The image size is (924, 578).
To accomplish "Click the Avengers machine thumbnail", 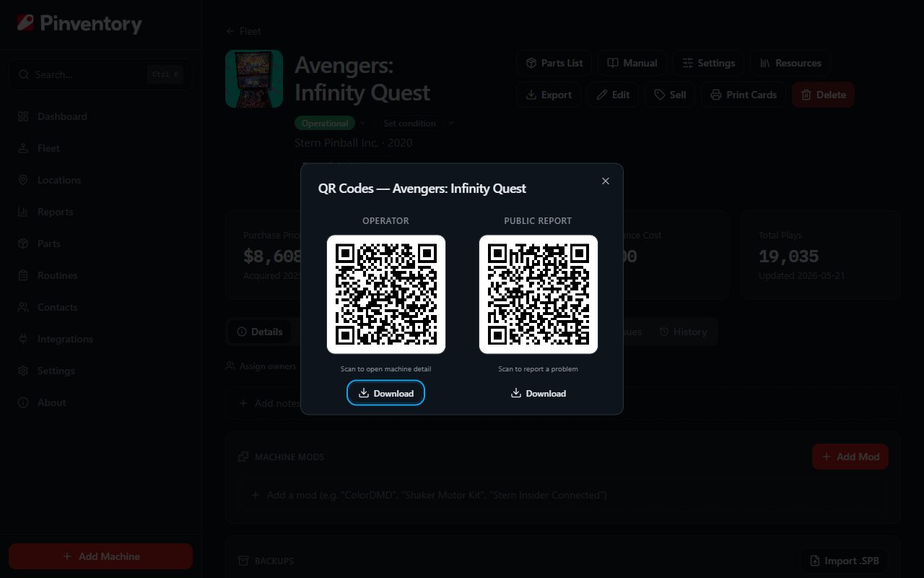I will (x=254, y=79).
